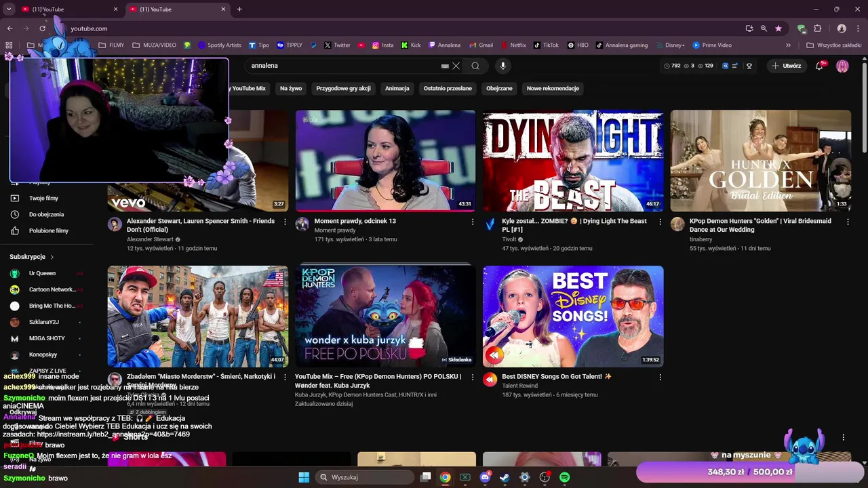Select Ostatnio przesłane filter chip
Viewport: 868px width, 488px height.
[x=448, y=88]
